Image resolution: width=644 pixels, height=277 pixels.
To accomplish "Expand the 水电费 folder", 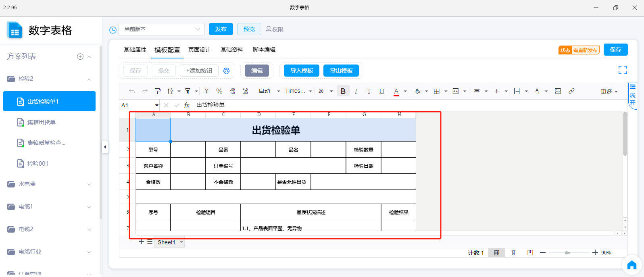I will tap(89, 184).
